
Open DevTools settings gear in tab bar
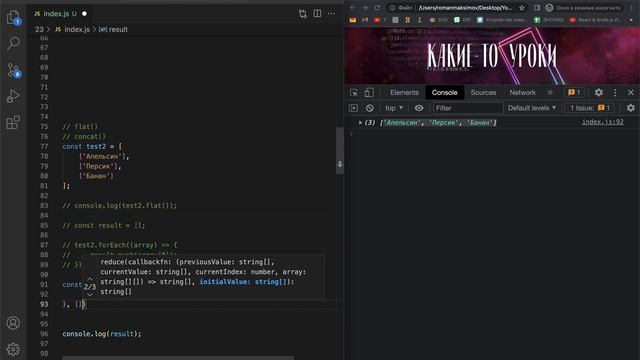pos(598,93)
